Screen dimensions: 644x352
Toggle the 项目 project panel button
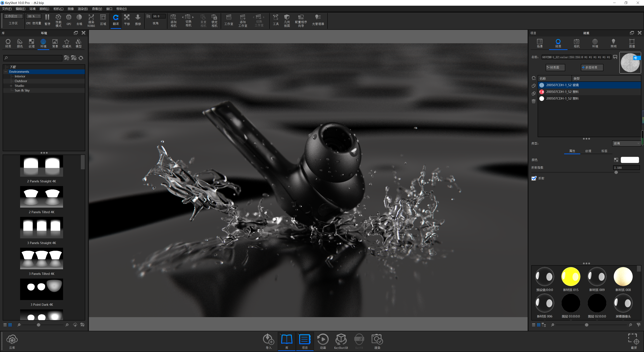pos(305,341)
